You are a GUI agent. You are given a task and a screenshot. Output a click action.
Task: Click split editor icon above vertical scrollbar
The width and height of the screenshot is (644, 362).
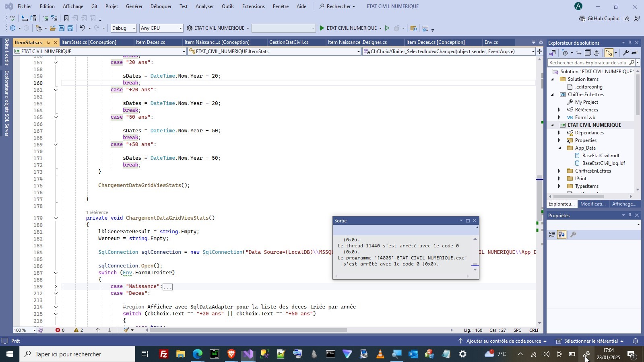click(x=539, y=51)
